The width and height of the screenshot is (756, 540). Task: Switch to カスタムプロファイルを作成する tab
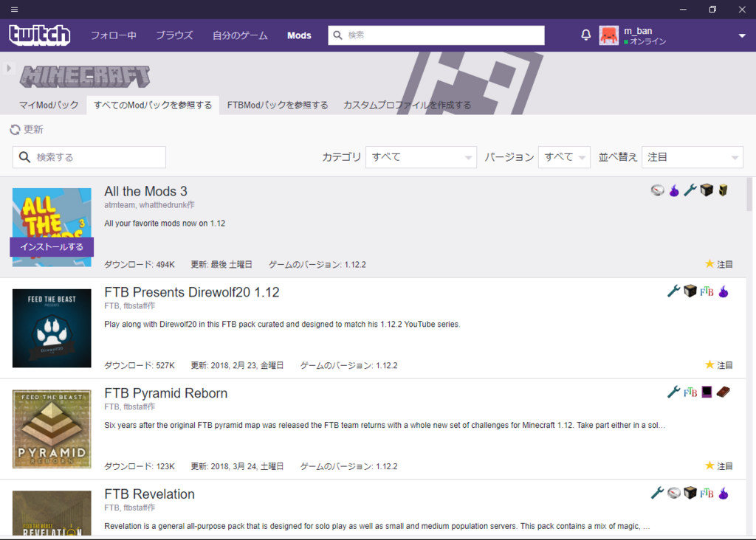coord(408,105)
